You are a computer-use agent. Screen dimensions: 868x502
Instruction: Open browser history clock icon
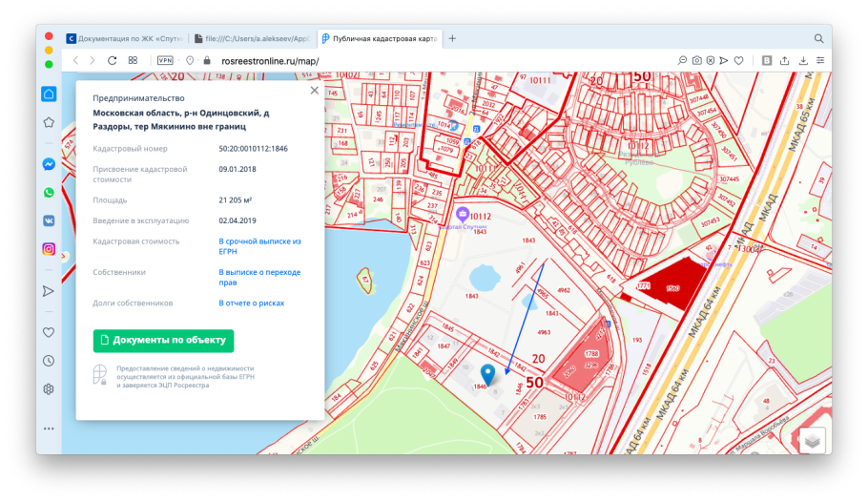tap(49, 361)
